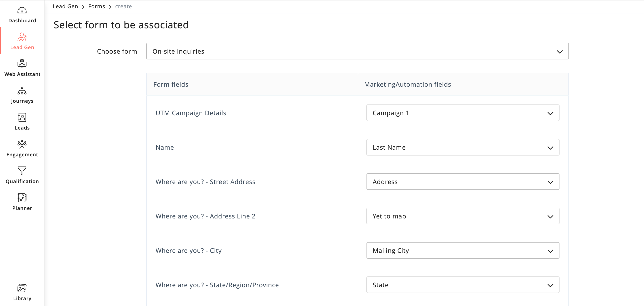Open the Mailing City dropdown
The image size is (644, 306).
[462, 250]
